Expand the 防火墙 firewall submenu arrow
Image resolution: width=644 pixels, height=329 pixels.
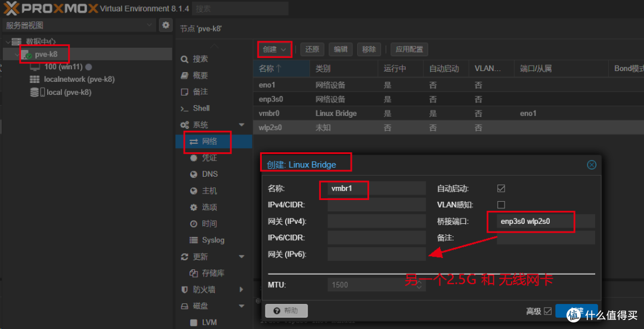241,290
